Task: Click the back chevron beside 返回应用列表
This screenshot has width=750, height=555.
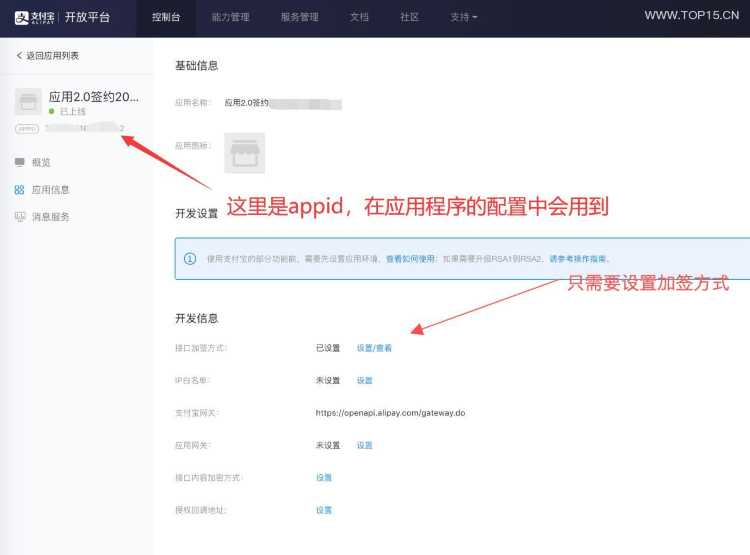Action: (x=19, y=56)
